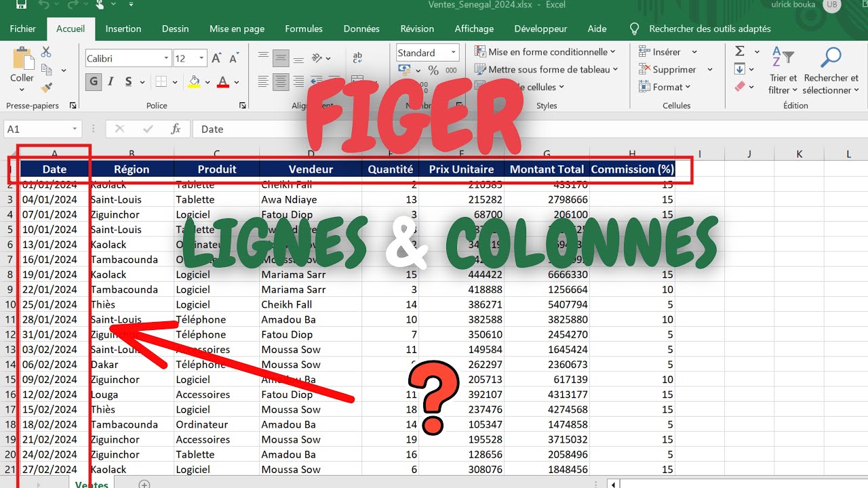Click the Redo arrow
This screenshot has width=868, height=488.
pos(72,4)
